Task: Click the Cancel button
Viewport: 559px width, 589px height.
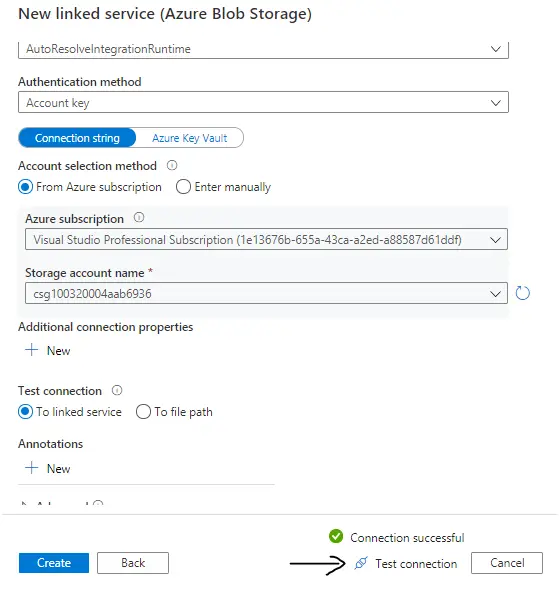Action: coord(507,563)
